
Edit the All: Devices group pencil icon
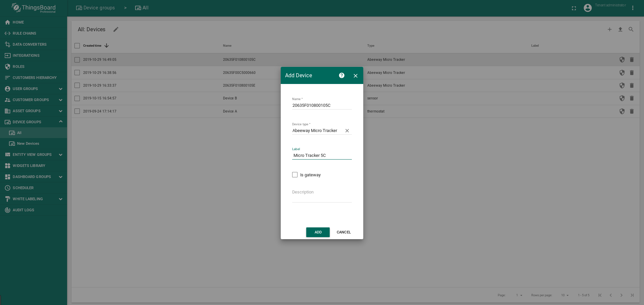[116, 30]
